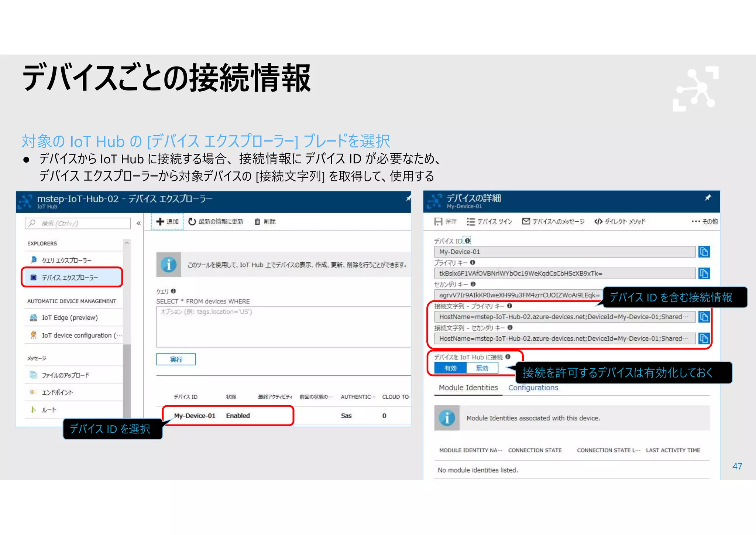Click the My-Device-01 device ID field
The width and height of the screenshot is (756, 535).
tap(565, 252)
